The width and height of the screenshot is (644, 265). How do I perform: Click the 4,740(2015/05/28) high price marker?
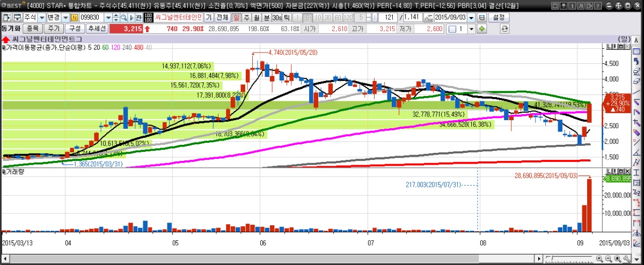[293, 53]
